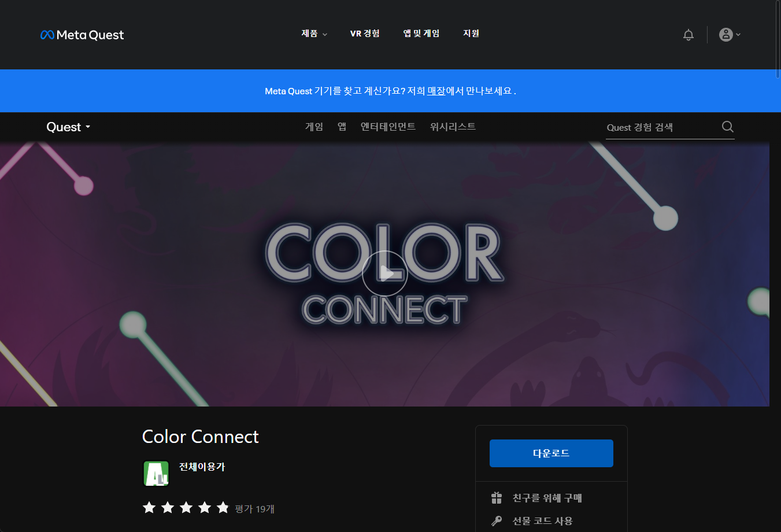This screenshot has width=781, height=532.
Task: Click the 전체이용가 rating badge icon
Action: 156,474
